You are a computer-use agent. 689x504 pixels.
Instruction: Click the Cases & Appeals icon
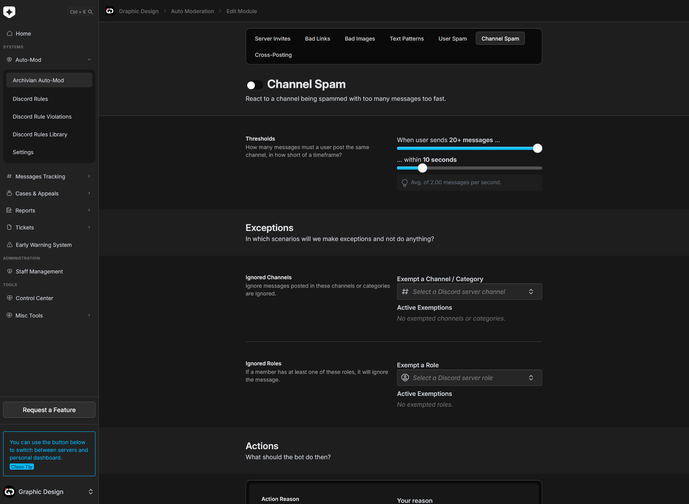pyautogui.click(x=9, y=193)
